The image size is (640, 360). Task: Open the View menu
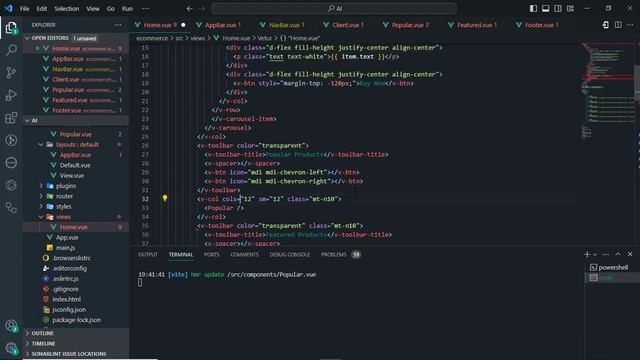(x=93, y=8)
